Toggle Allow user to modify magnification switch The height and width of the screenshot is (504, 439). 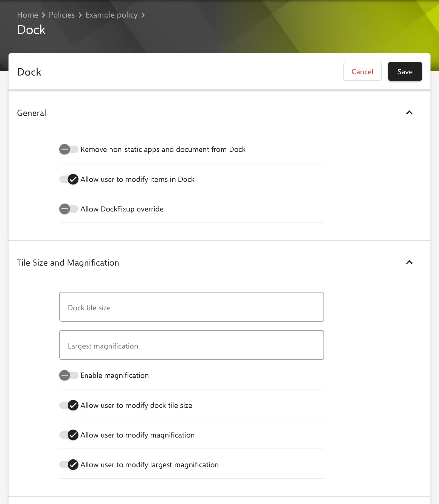69,435
